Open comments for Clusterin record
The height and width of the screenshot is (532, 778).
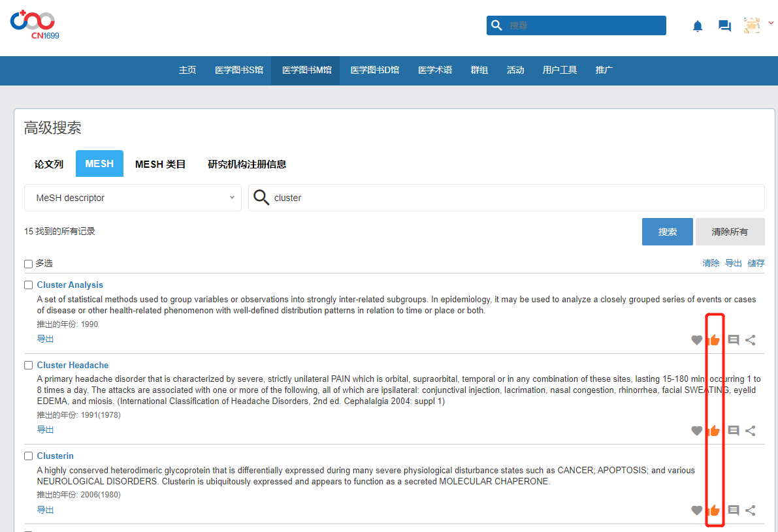tap(734, 510)
